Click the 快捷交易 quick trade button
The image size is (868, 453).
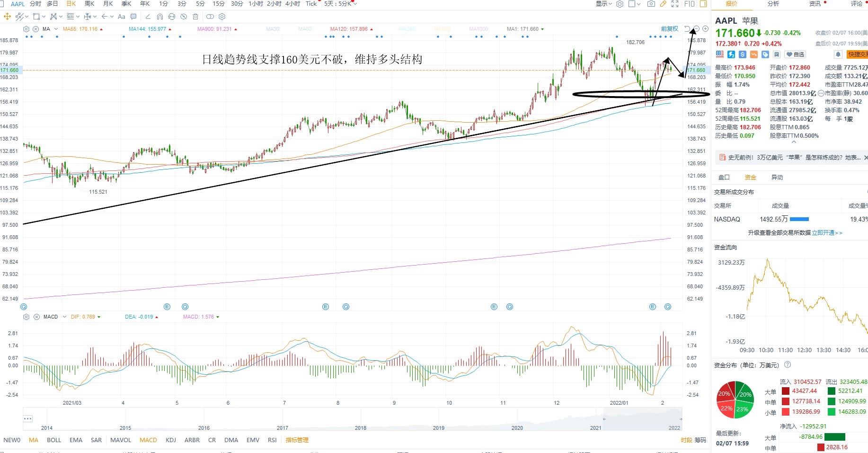click(x=858, y=54)
